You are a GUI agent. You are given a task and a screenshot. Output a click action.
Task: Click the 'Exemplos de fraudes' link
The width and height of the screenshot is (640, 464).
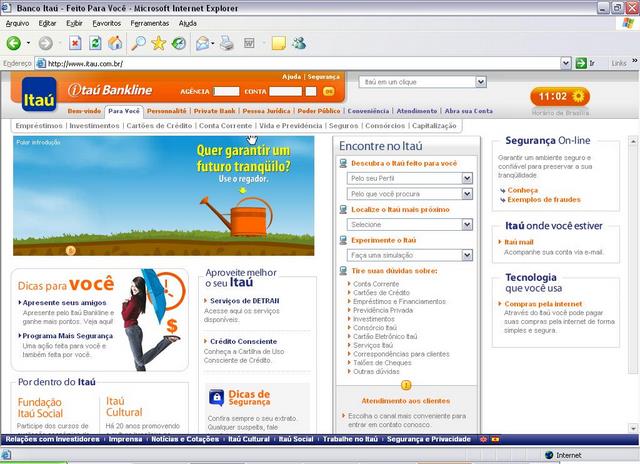[x=544, y=200]
